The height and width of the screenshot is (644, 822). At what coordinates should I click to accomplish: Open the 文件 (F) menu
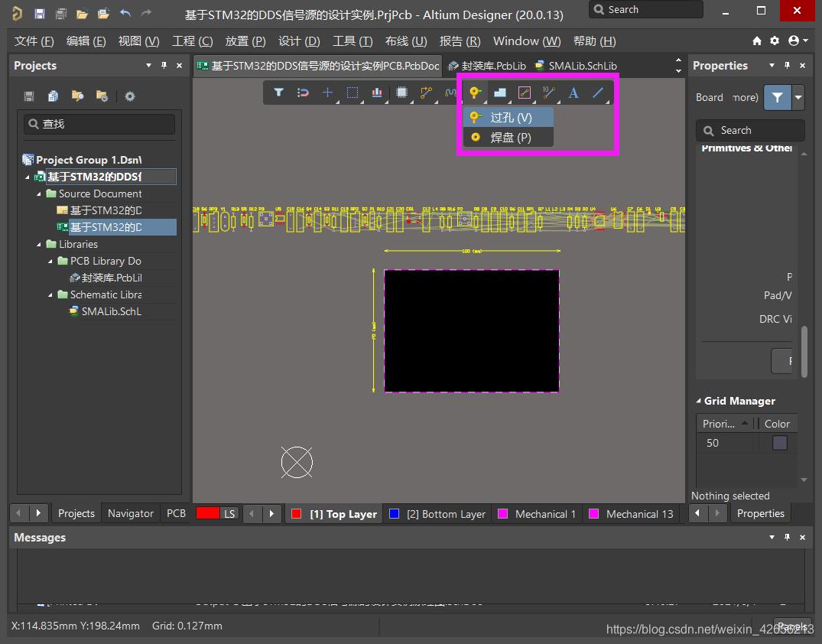[x=34, y=41]
